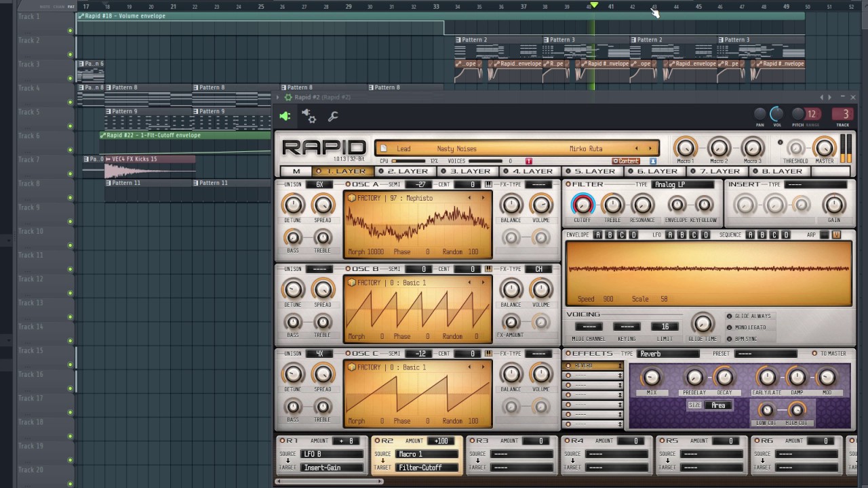Open the Effects Preset dropdown

766,354
